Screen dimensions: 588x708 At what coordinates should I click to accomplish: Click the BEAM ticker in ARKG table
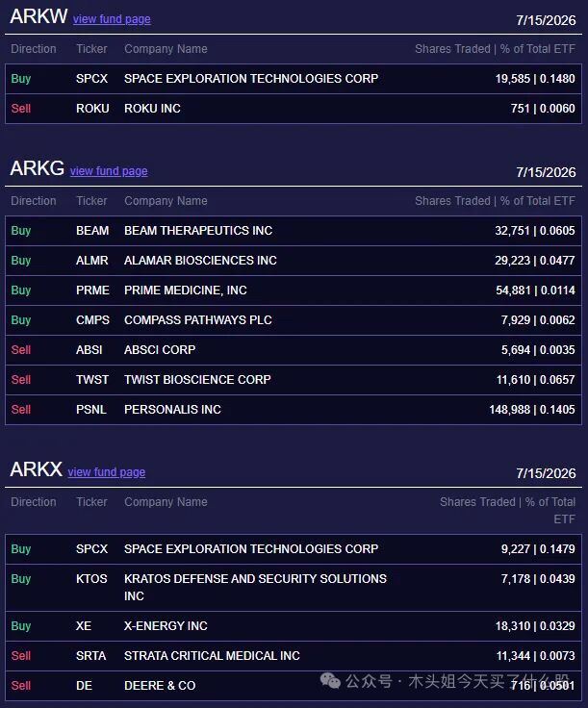point(92,231)
